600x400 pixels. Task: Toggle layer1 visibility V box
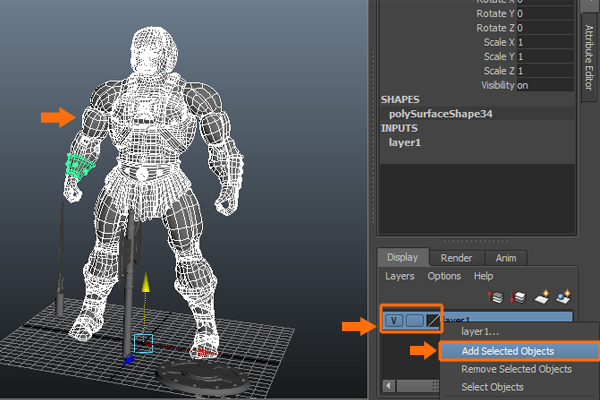click(x=393, y=321)
